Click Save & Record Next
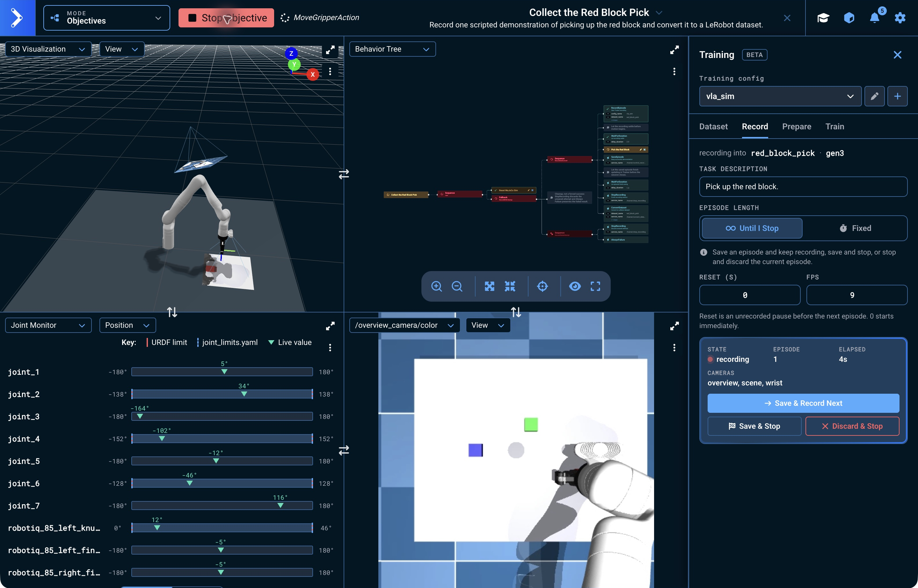 [803, 403]
